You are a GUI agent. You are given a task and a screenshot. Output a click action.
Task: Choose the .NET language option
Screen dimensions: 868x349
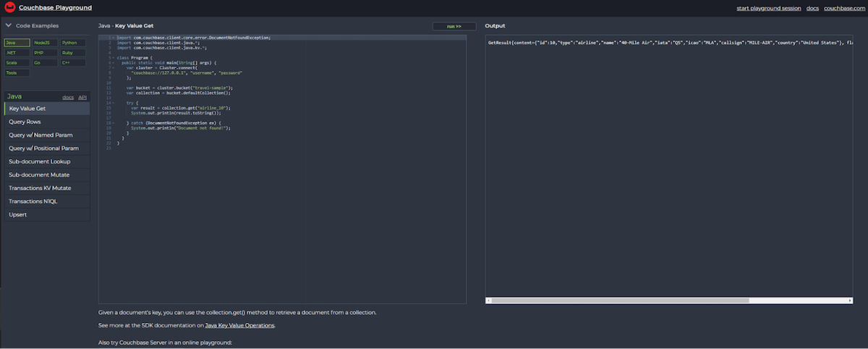17,53
